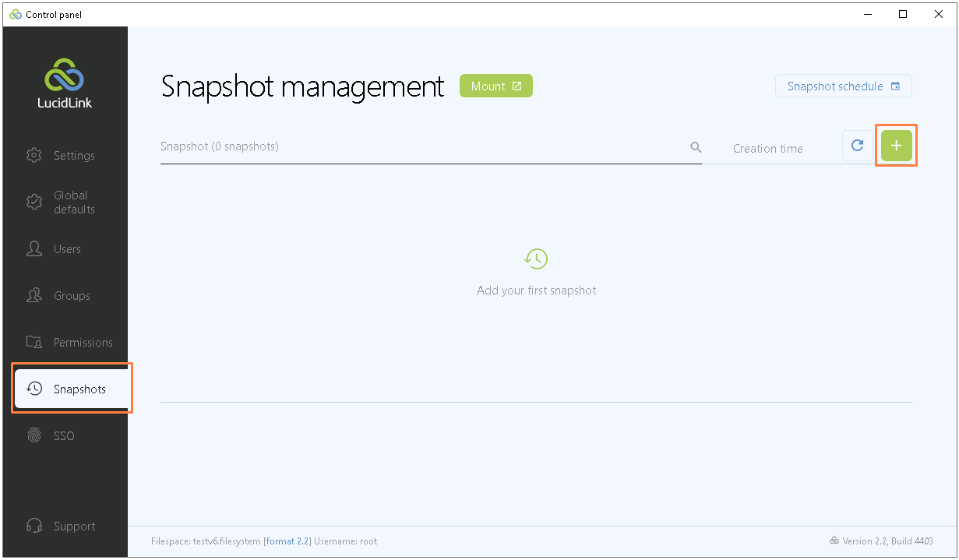Click the Snapshot search field

[x=431, y=146]
